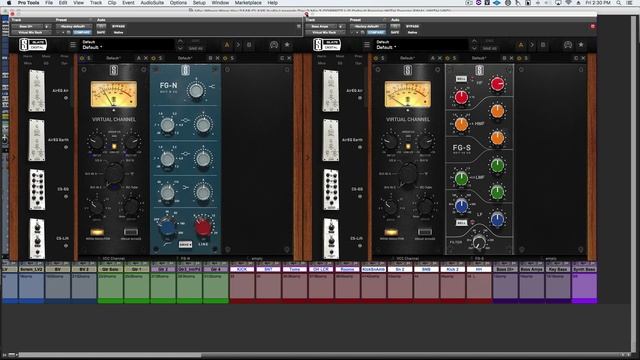Click red Line knob on FG-N
Image resolution: width=640 pixels, height=360 pixels.
pos(203,227)
